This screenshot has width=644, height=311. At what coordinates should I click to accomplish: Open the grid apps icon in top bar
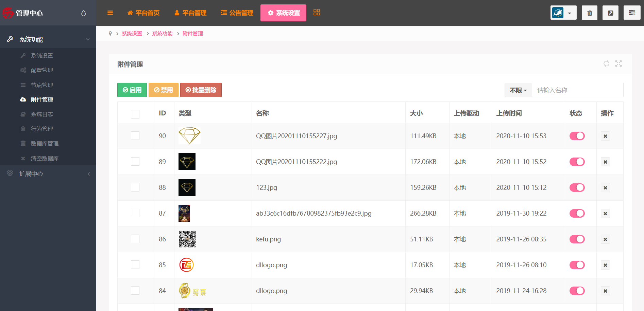tap(317, 13)
